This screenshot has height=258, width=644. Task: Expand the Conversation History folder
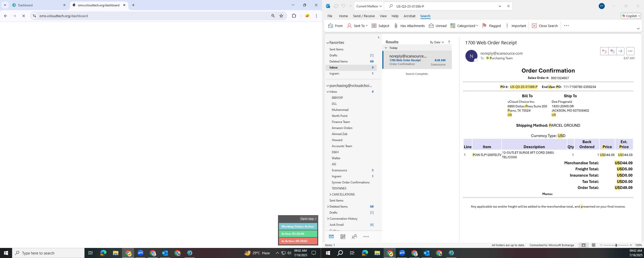coord(328,219)
